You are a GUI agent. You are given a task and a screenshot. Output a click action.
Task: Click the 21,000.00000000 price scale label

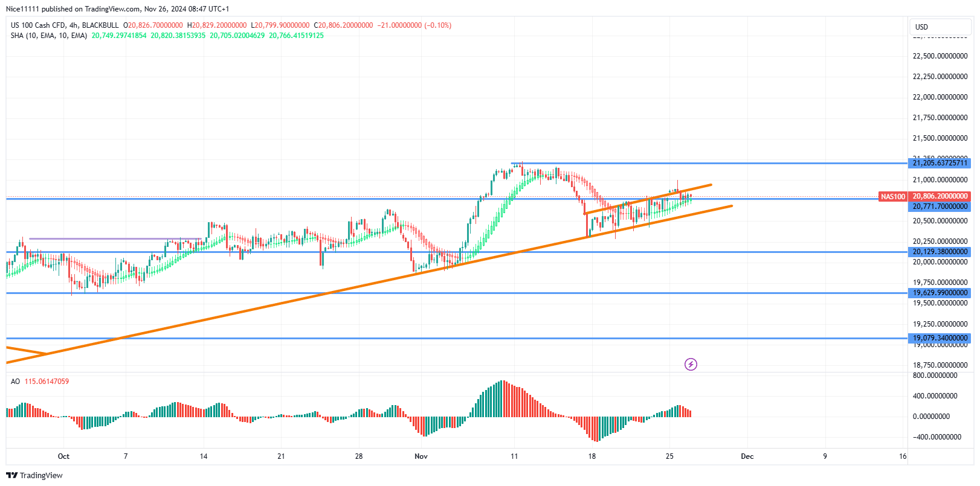click(x=940, y=180)
